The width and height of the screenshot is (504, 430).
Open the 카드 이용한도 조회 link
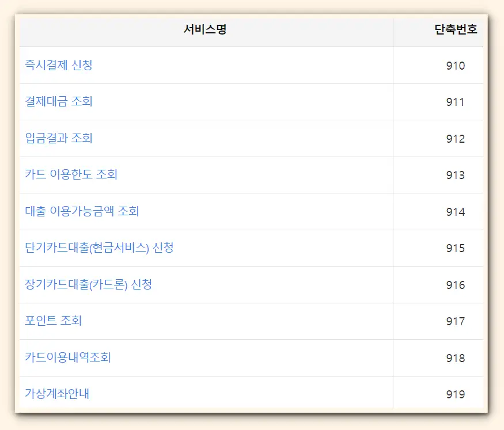(71, 174)
